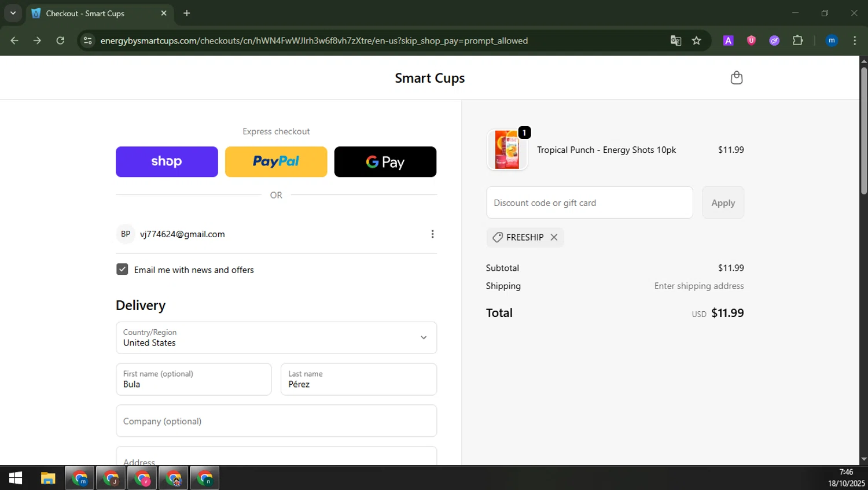Open a new browser tab
Screen dimensions: 868x490
(x=186, y=13)
